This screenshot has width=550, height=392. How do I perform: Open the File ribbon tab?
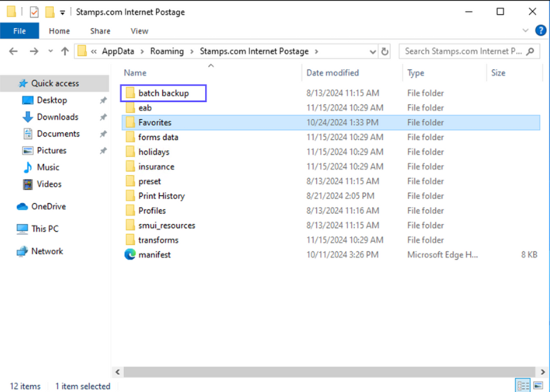point(20,31)
